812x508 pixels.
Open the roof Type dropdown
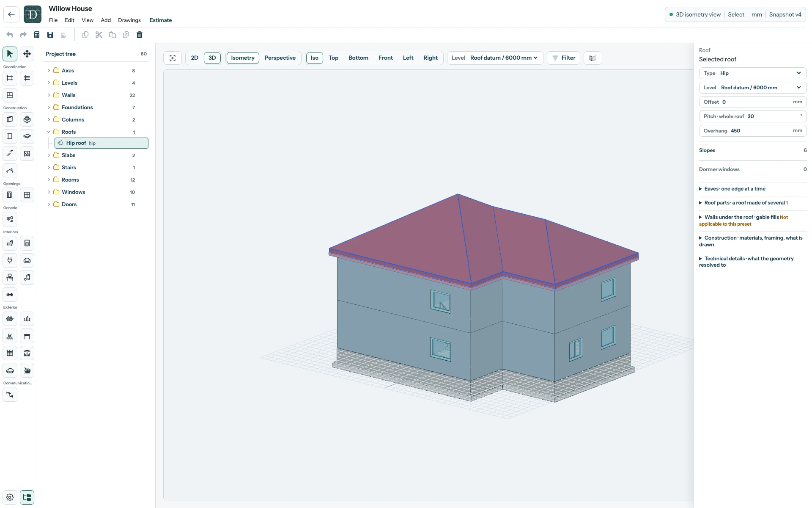tap(753, 73)
